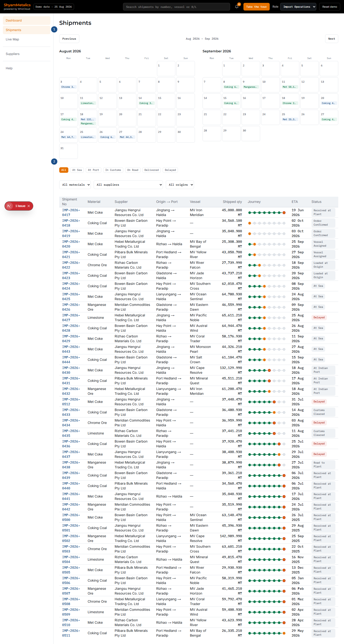Viewport: 344px width, 644px height.
Task: Open Coking event on September 8
Action: 231,87
